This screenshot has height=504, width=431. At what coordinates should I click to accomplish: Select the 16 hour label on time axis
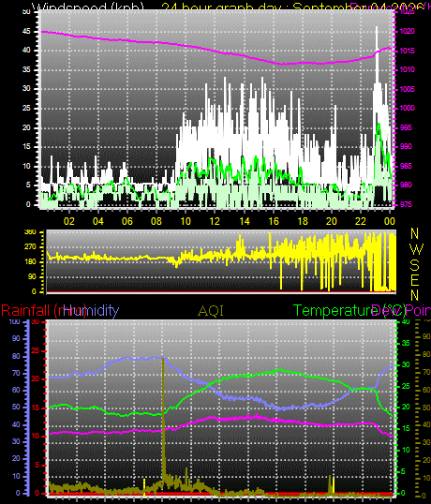(274, 221)
